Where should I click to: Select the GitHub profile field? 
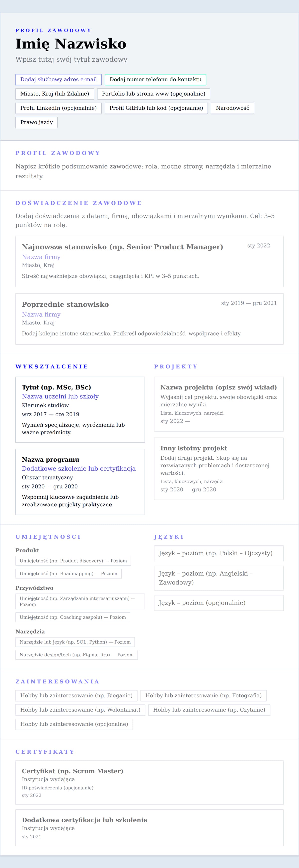tap(156, 108)
